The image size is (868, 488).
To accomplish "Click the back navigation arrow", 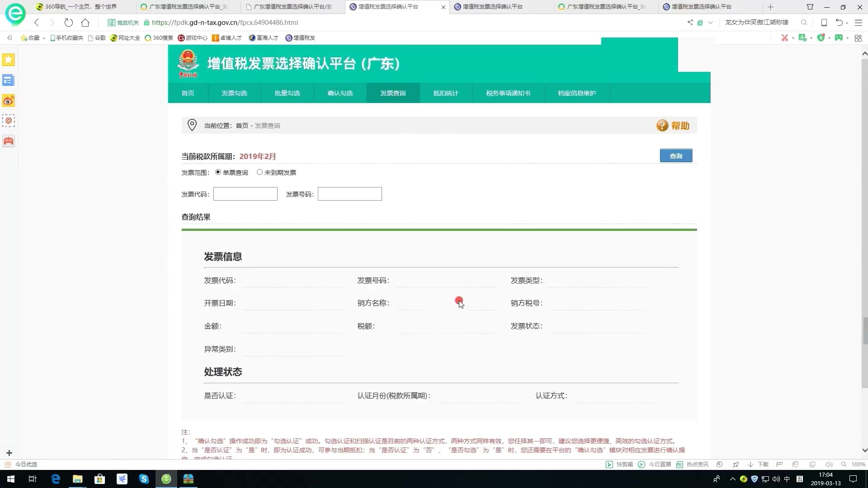I will 37,23.
